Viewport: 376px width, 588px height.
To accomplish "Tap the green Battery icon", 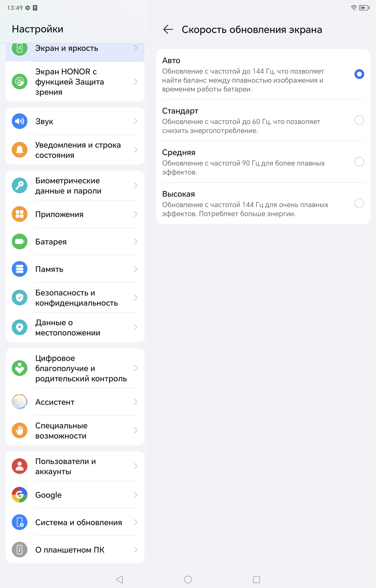I will 20,242.
